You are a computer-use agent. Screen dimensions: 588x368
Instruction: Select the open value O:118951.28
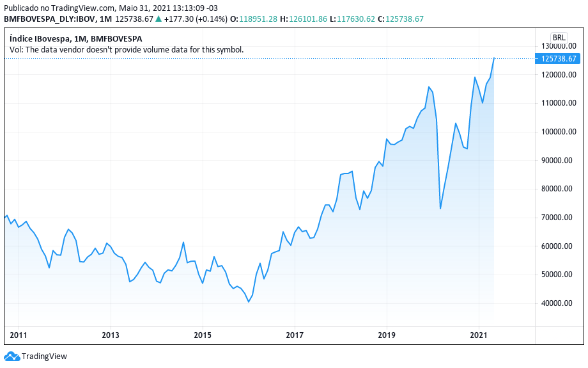point(254,19)
